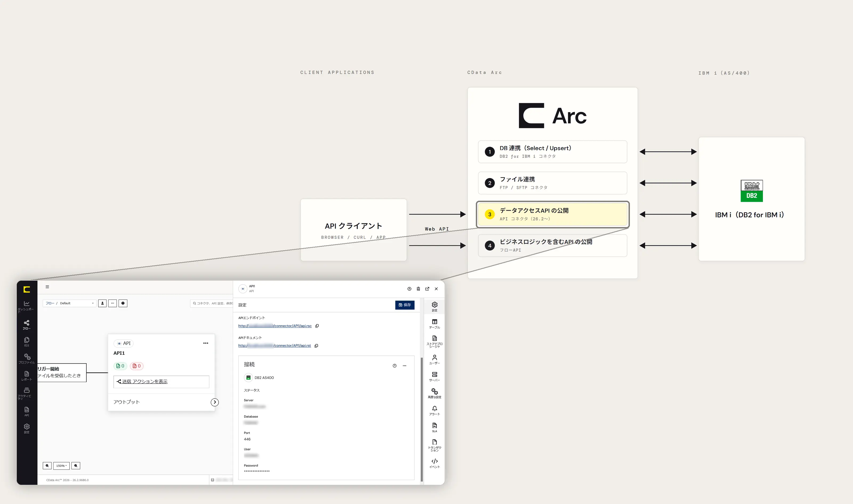
Task: Click the "ビジネスロジックを含むAPI の公開" diagram card
Action: tap(553, 245)
